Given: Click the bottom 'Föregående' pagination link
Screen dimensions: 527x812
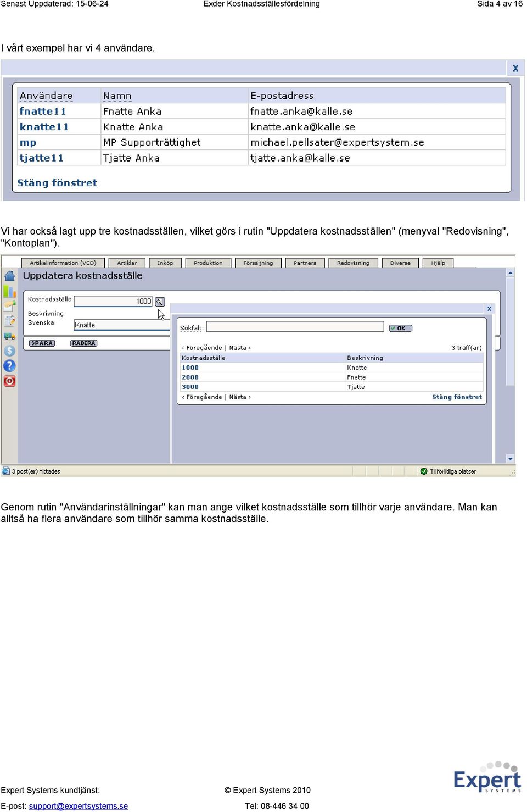Looking at the screenshot, I should point(202,397).
